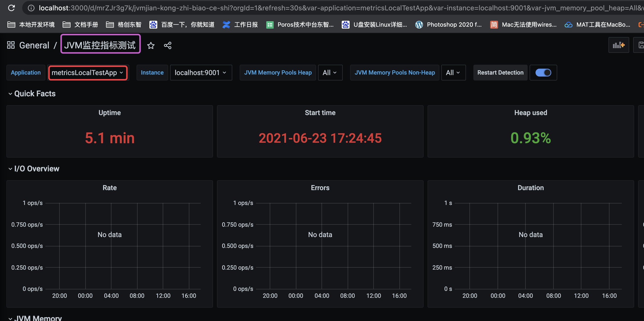
Task: Toggle the Restart Detection switch
Action: [x=543, y=73]
